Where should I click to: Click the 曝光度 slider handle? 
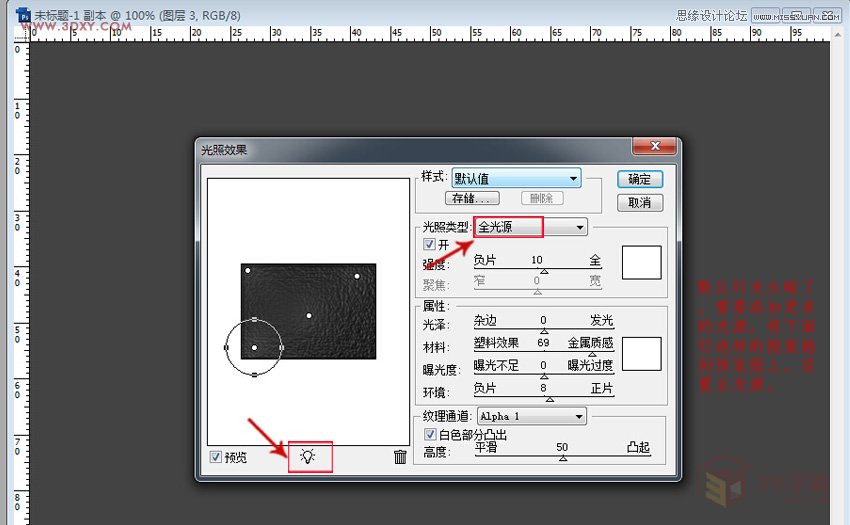[x=544, y=376]
